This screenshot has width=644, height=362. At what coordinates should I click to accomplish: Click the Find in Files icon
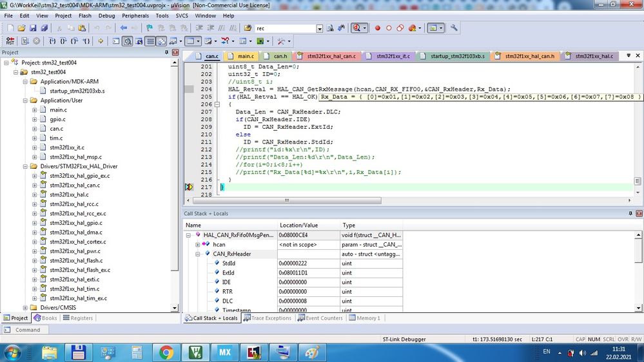248,28
